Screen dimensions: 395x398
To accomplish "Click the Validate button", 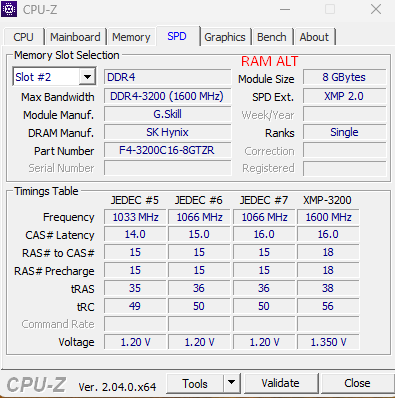I will [x=280, y=383].
